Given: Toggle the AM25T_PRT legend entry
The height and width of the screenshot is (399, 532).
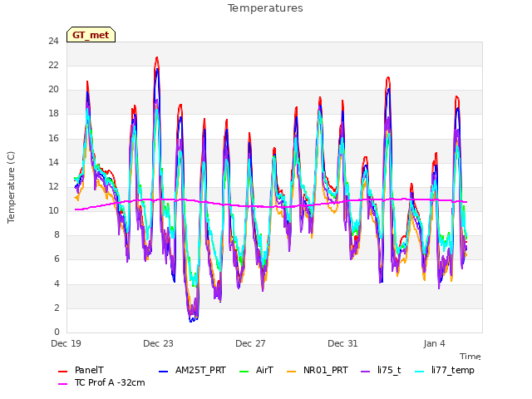Looking at the screenshot, I should pyautogui.click(x=192, y=370).
